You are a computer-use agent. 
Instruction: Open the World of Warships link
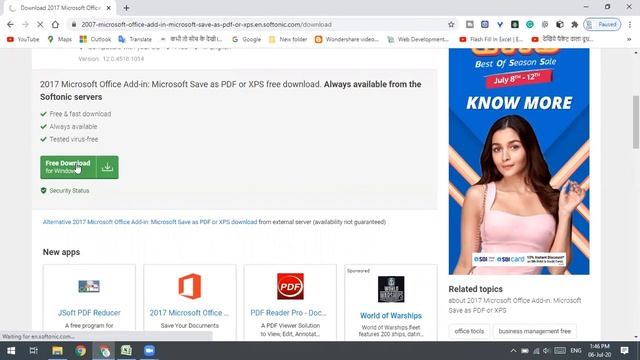(391, 316)
